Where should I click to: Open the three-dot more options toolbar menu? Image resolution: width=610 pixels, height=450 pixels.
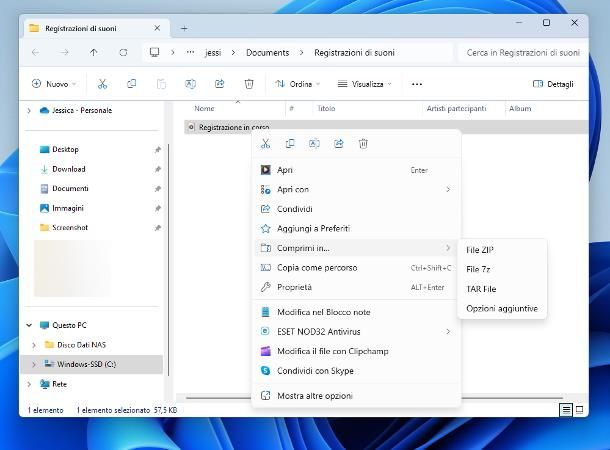point(417,84)
